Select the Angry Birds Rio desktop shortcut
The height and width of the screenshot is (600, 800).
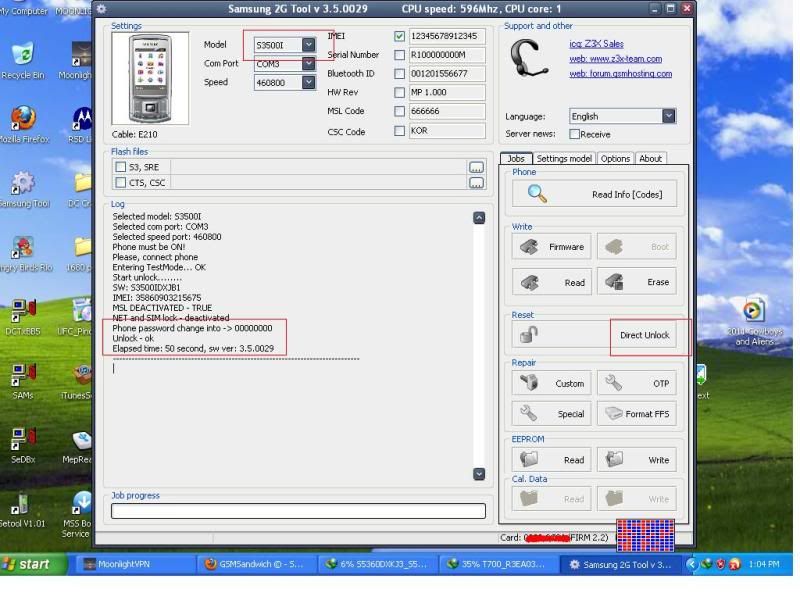point(24,254)
